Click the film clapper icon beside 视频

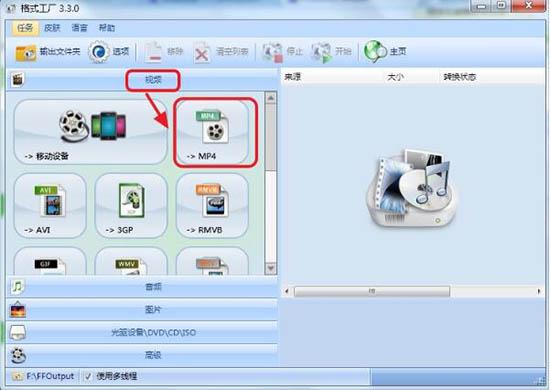pyautogui.click(x=17, y=80)
